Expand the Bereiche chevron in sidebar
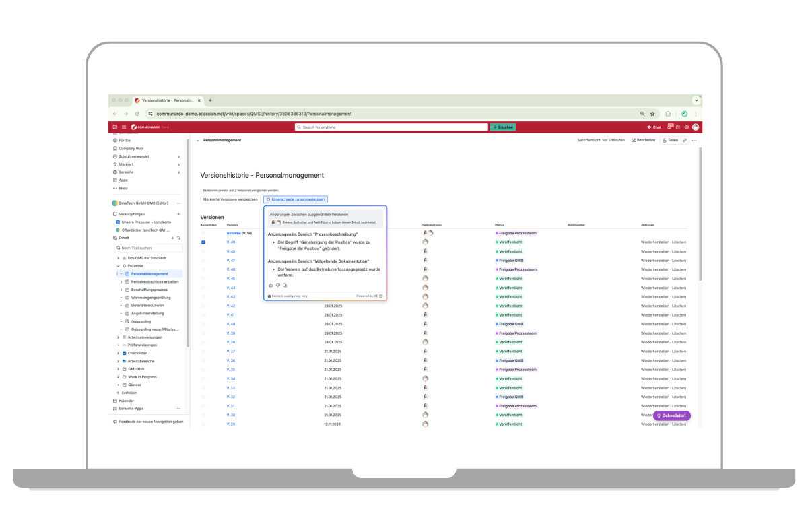808x532 pixels. 178,172
